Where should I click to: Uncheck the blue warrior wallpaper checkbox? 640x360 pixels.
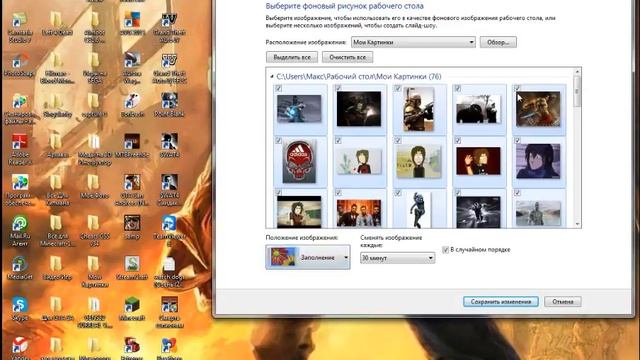pos(278,88)
